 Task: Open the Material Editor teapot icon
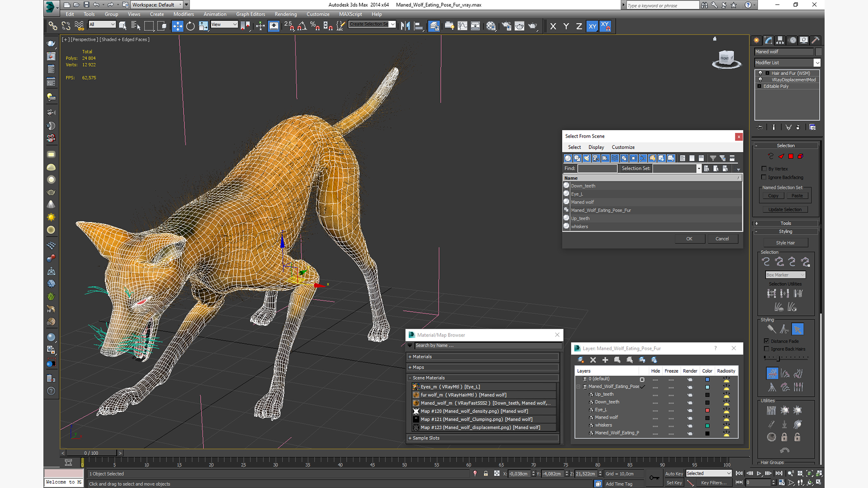pos(491,26)
